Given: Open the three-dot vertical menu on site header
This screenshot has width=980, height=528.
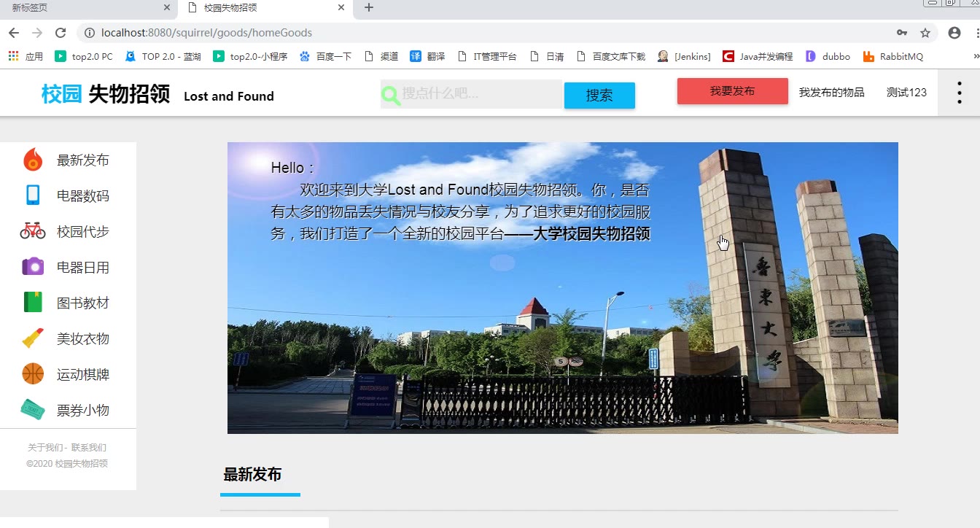Looking at the screenshot, I should tap(959, 93).
